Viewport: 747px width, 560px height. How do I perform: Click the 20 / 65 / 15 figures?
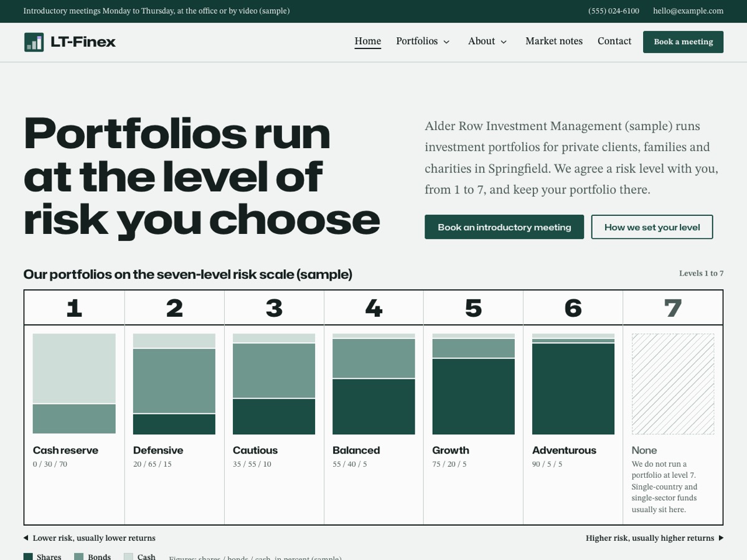pyautogui.click(x=153, y=464)
